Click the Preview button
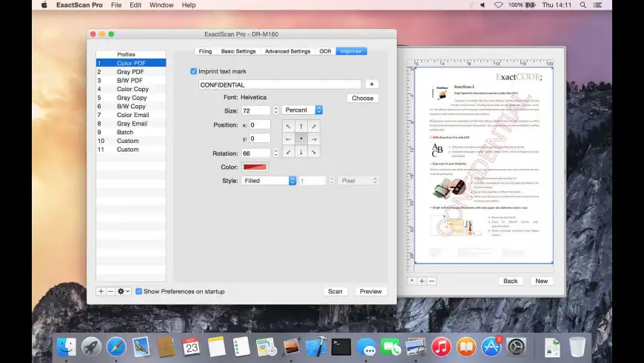 (x=371, y=292)
